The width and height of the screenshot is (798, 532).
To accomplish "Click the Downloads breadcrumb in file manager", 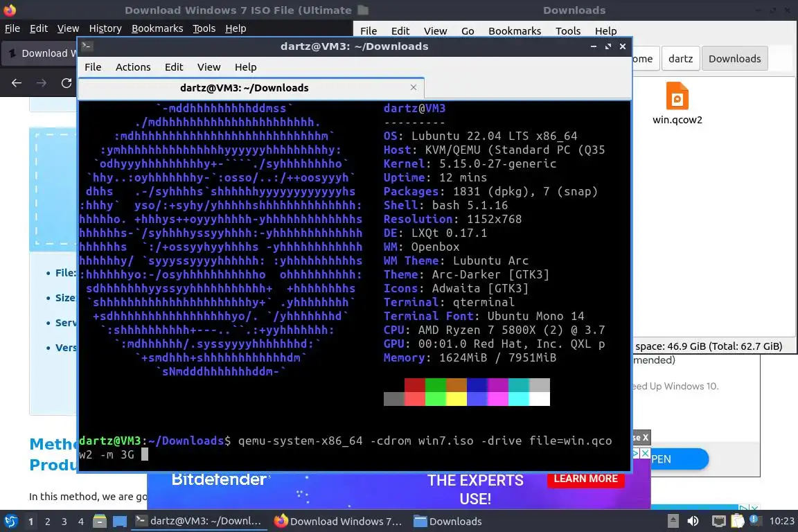I will (734, 59).
